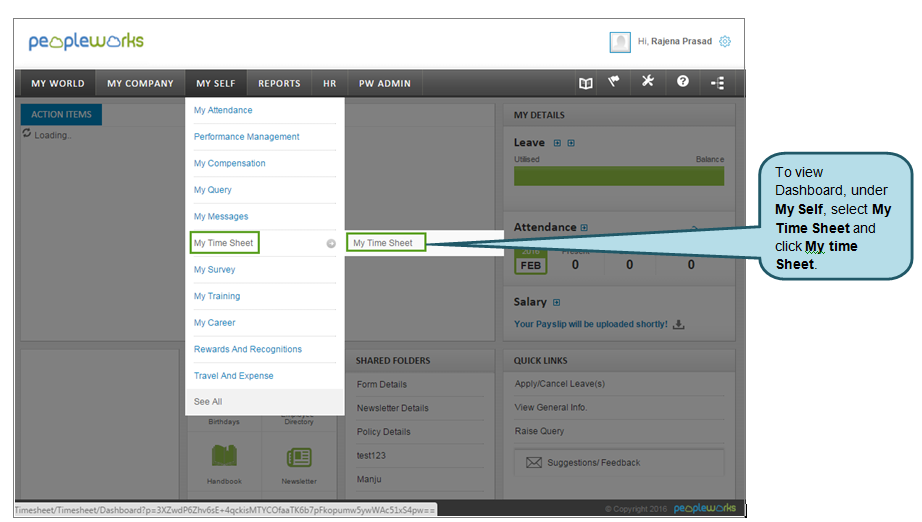Viewport: 922px width, 522px height.
Task: Open the test123 shared folder
Action: click(371, 456)
